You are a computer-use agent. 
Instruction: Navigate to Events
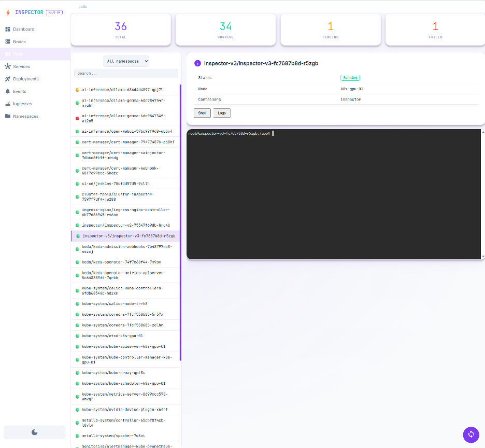pyautogui.click(x=35, y=91)
